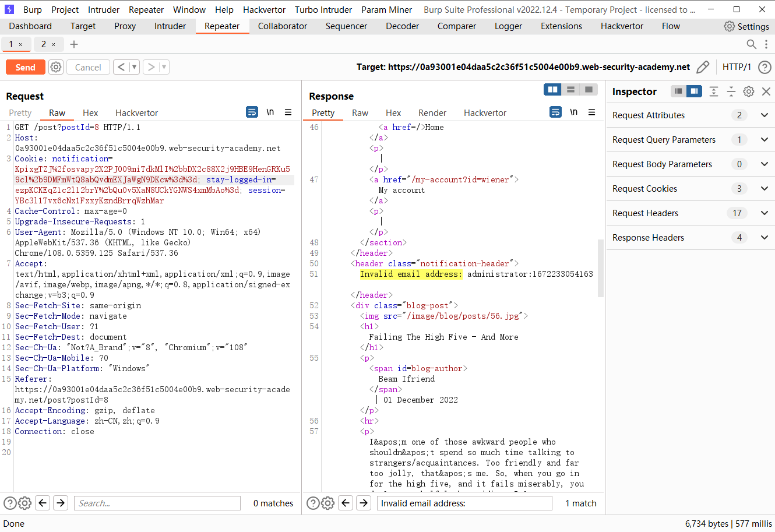Viewport: 775px width, 532px height.
Task: Select side-by-side request/response layout
Action: tap(552, 89)
